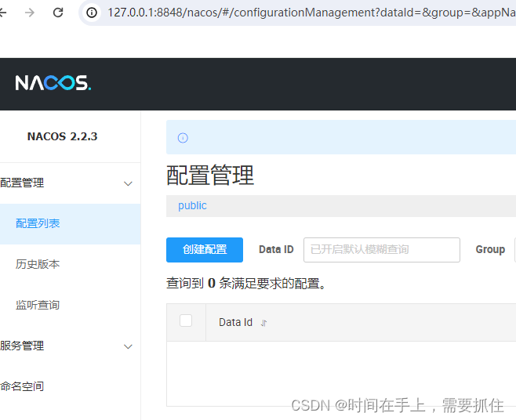Select 配置列表 in the sidebar

(x=70, y=223)
